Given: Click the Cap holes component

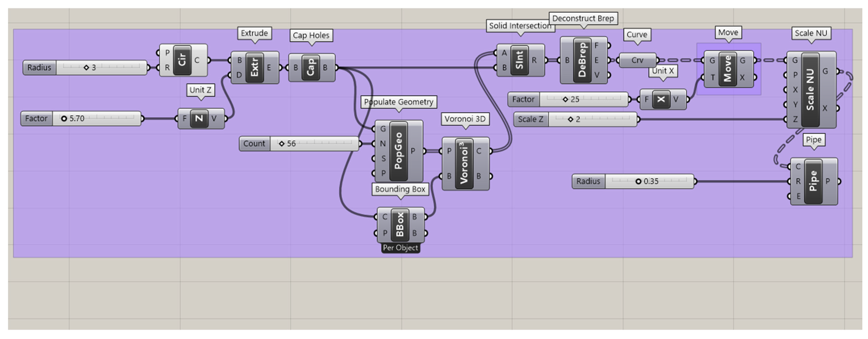Looking at the screenshot, I should (310, 67).
